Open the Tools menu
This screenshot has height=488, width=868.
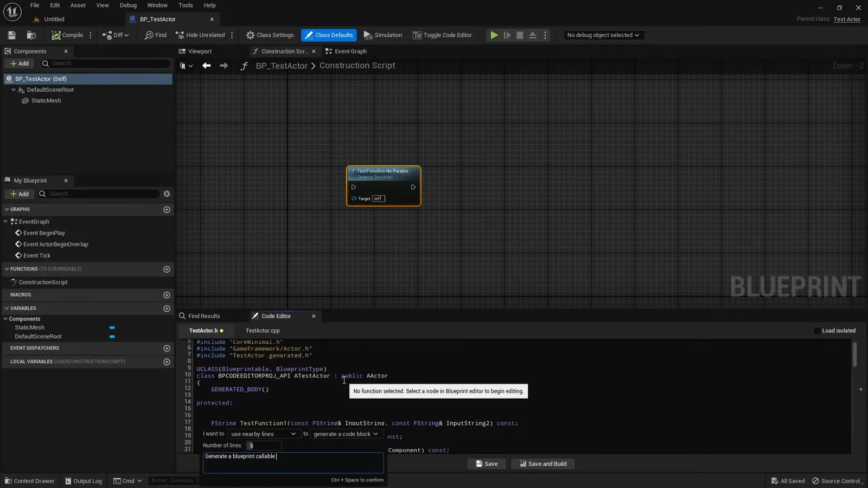186,5
